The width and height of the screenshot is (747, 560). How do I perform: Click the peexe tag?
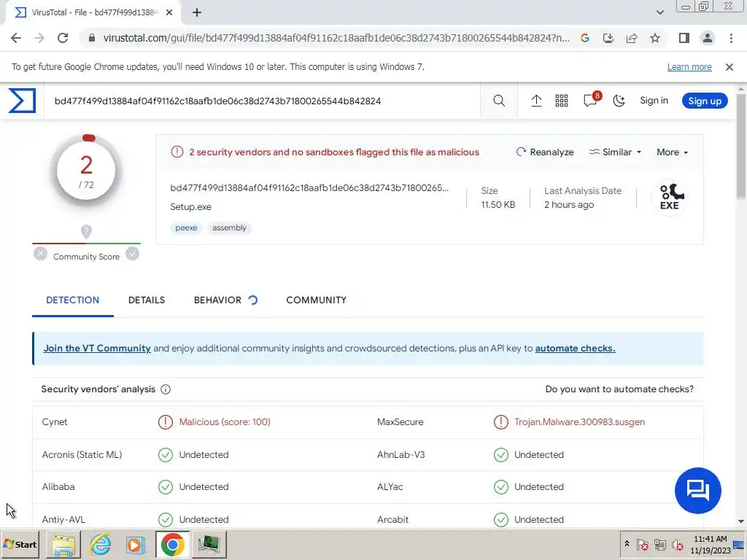click(x=186, y=227)
